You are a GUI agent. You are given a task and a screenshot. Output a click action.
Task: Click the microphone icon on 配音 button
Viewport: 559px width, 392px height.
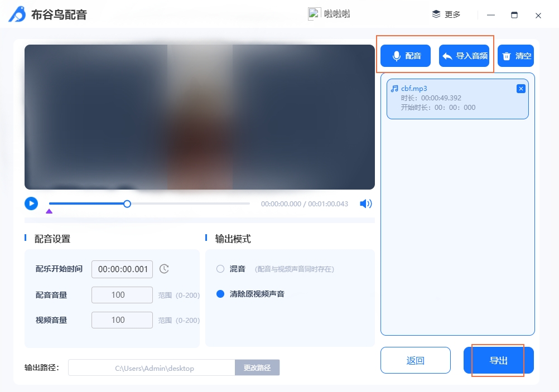[396, 55]
